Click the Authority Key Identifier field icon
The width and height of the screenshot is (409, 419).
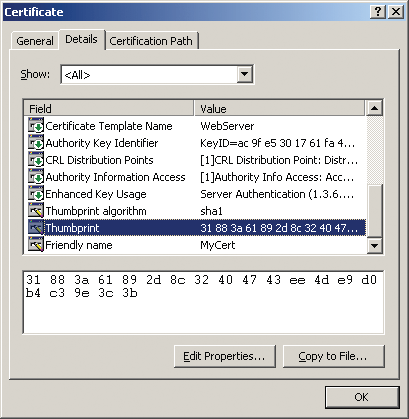coord(36,143)
